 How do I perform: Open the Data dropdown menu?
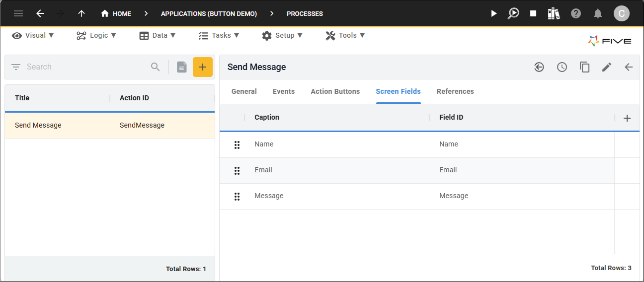coord(158,35)
